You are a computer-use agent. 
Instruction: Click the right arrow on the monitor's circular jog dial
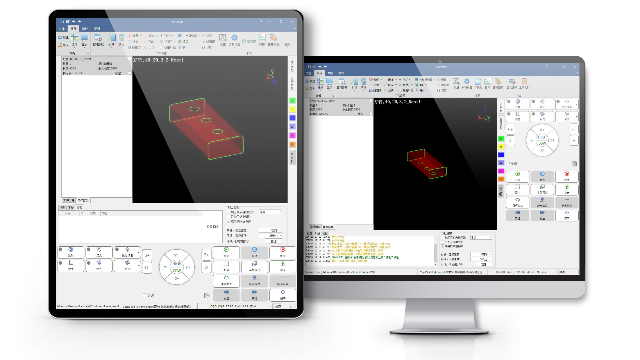click(x=552, y=140)
